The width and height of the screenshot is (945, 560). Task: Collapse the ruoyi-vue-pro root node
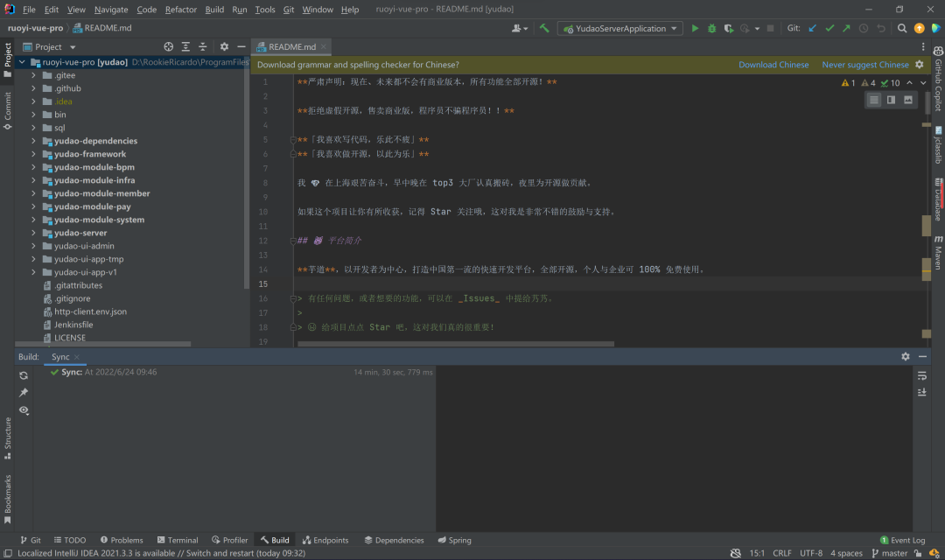(x=22, y=61)
